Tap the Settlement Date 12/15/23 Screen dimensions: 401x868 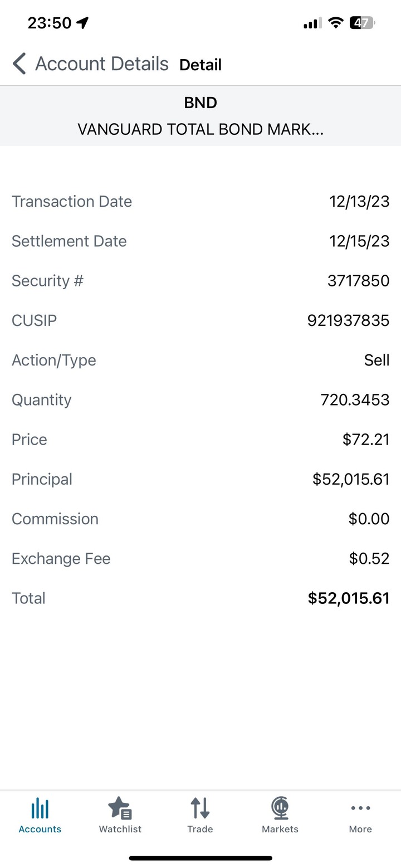359,241
